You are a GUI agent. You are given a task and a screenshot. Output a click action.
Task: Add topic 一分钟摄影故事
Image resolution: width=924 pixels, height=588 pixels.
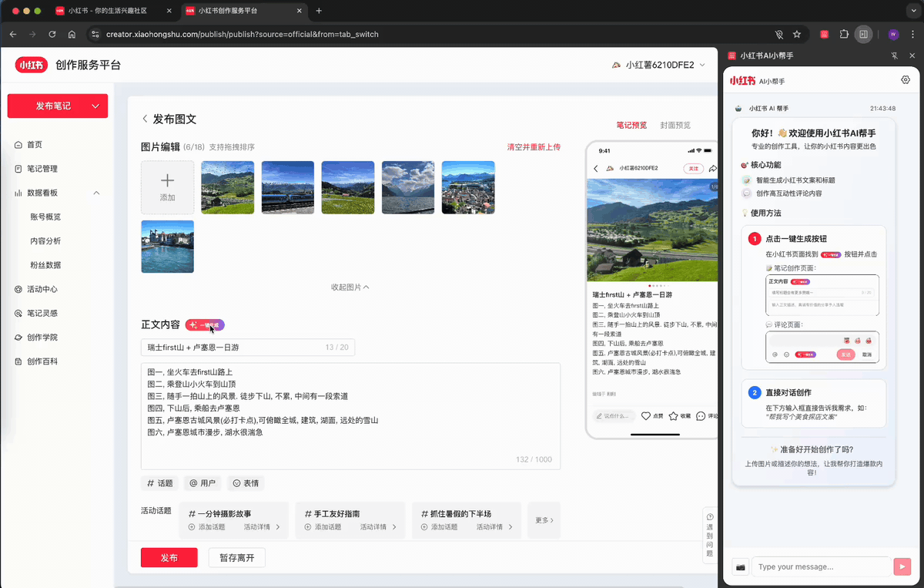pos(207,527)
